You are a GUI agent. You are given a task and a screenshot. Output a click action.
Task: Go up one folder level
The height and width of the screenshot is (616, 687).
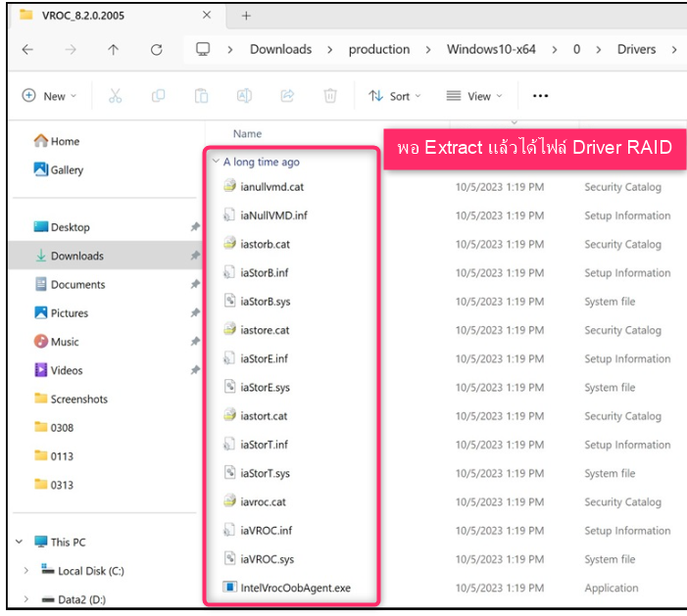(x=113, y=50)
